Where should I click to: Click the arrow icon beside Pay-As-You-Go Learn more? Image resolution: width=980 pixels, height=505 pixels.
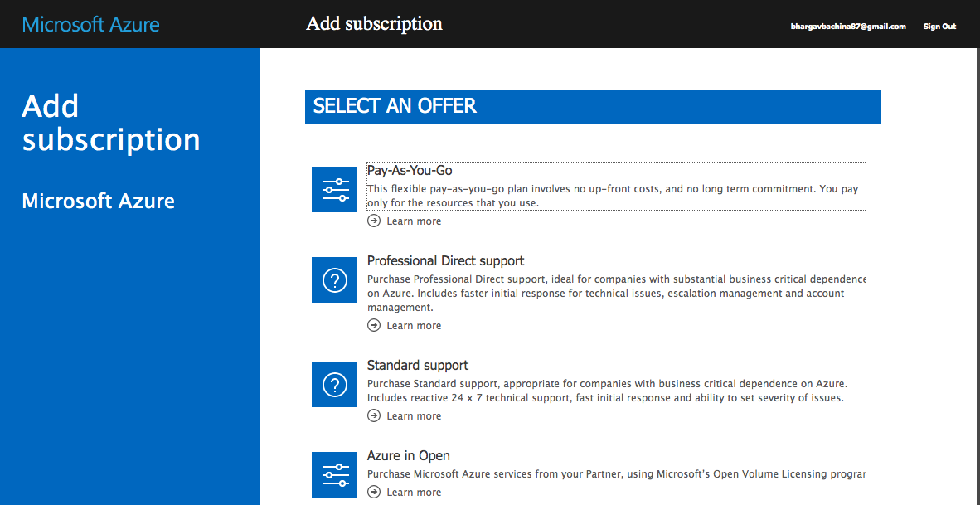373,221
